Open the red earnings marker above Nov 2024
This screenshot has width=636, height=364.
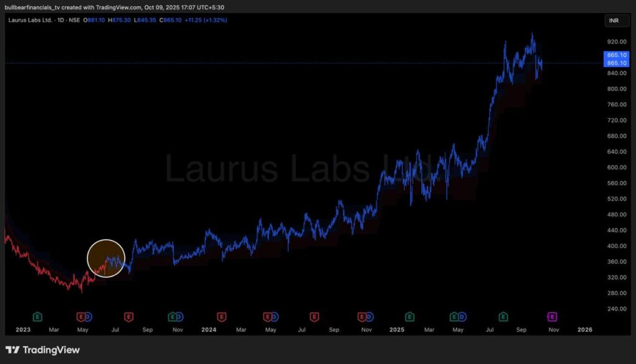click(362, 317)
